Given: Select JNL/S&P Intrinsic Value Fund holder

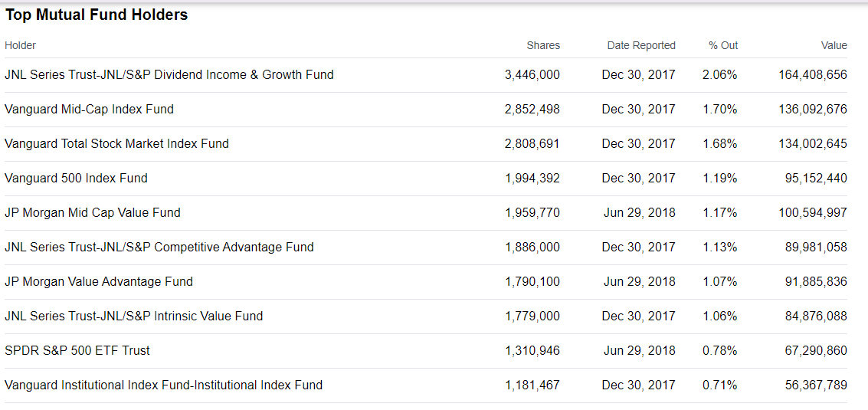Looking at the screenshot, I should click(x=133, y=317).
